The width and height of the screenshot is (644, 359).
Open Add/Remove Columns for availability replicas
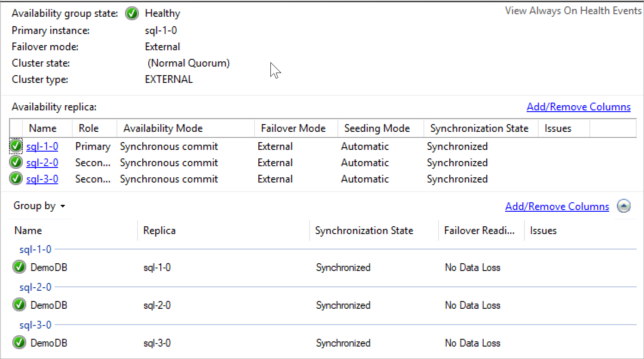578,106
